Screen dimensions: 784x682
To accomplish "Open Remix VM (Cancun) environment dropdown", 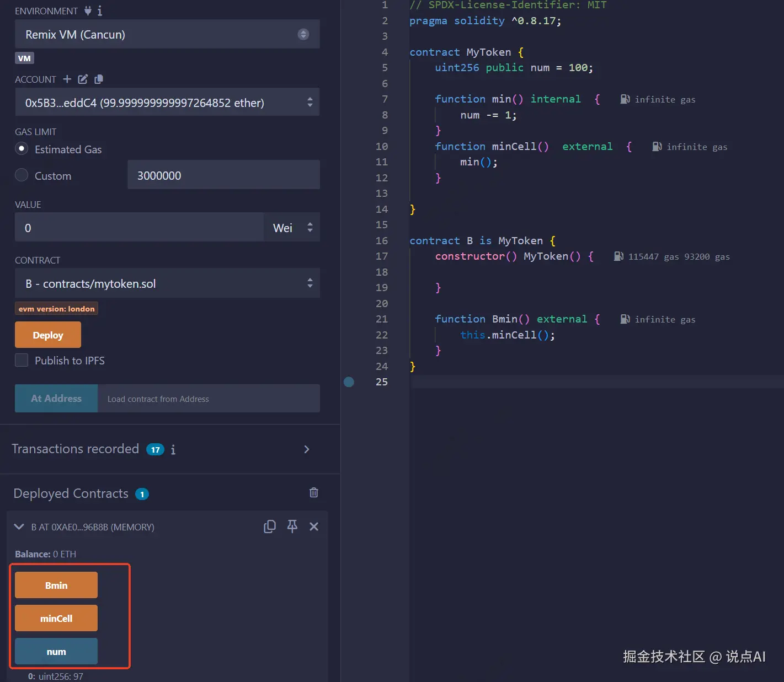I will point(167,34).
